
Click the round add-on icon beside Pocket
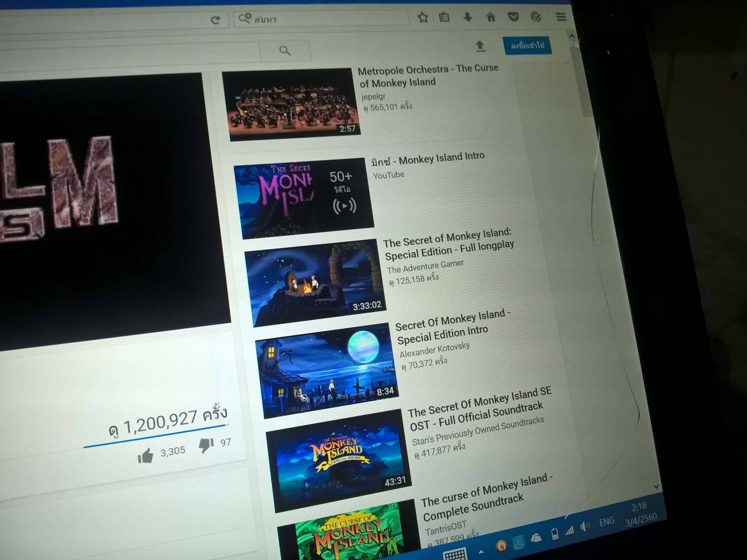(536, 17)
